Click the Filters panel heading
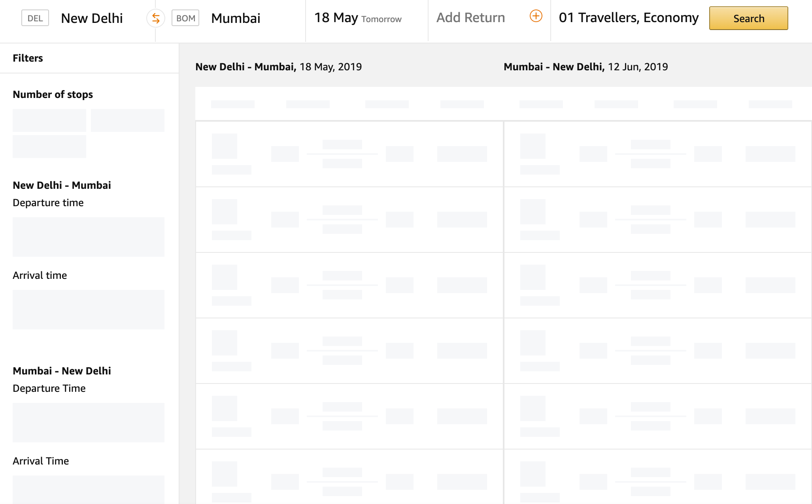The width and height of the screenshot is (812, 504). (x=28, y=58)
